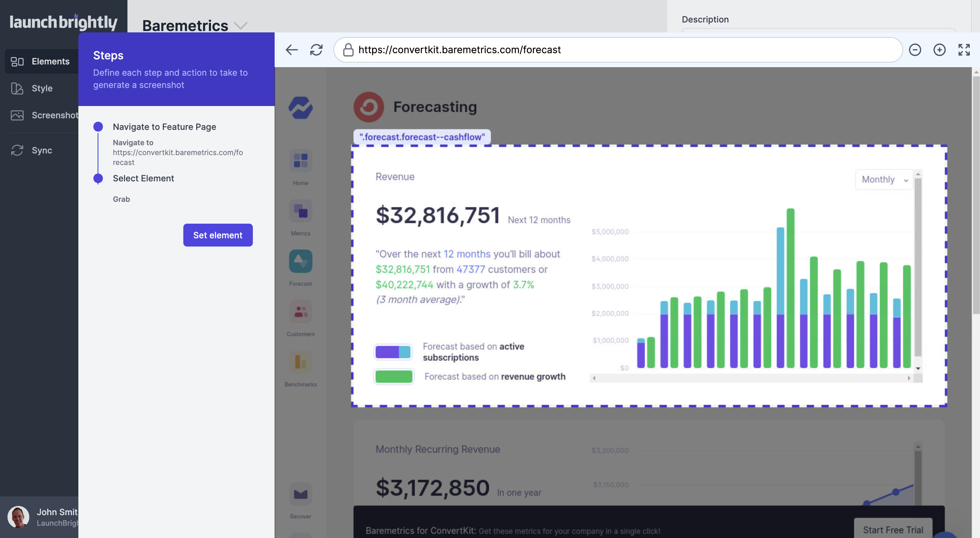This screenshot has height=538, width=980.
Task: Click the .forecast.forecast--cashflow selector label
Action: coord(422,137)
